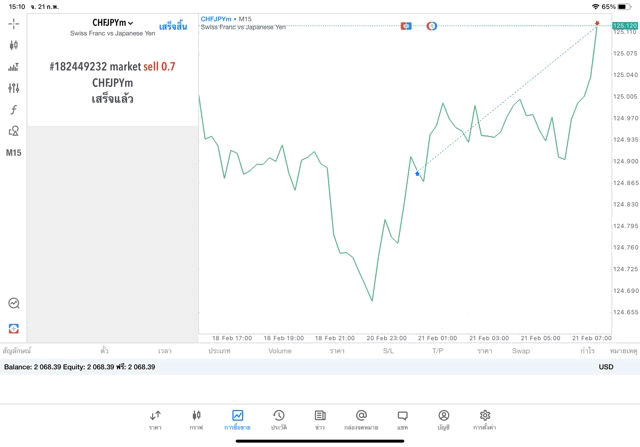
Task: Open volume bars icon in sidebar
Action: point(13,67)
